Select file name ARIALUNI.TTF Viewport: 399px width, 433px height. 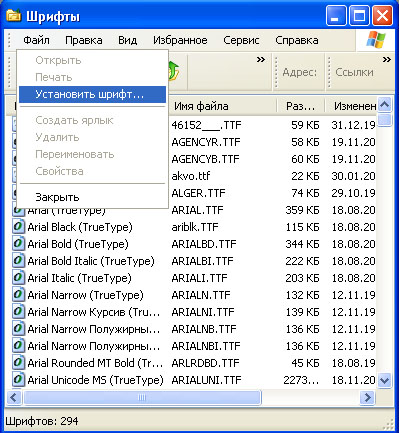click(206, 380)
